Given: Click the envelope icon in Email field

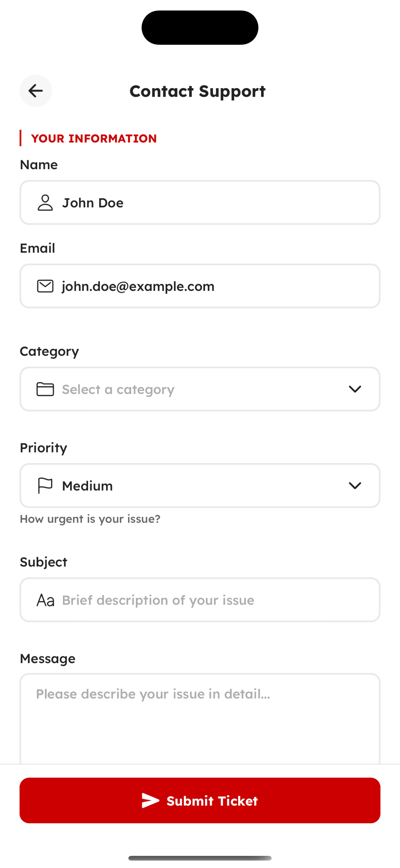Looking at the screenshot, I should pos(45,286).
